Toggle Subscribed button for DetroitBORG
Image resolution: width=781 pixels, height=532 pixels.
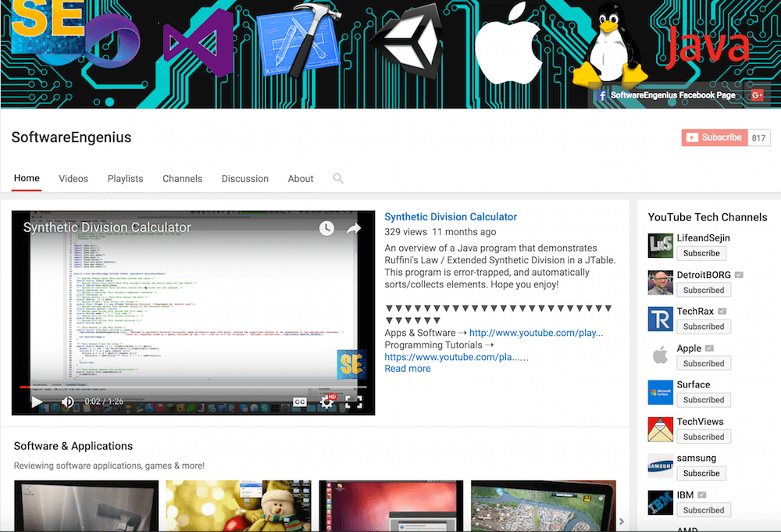point(704,290)
